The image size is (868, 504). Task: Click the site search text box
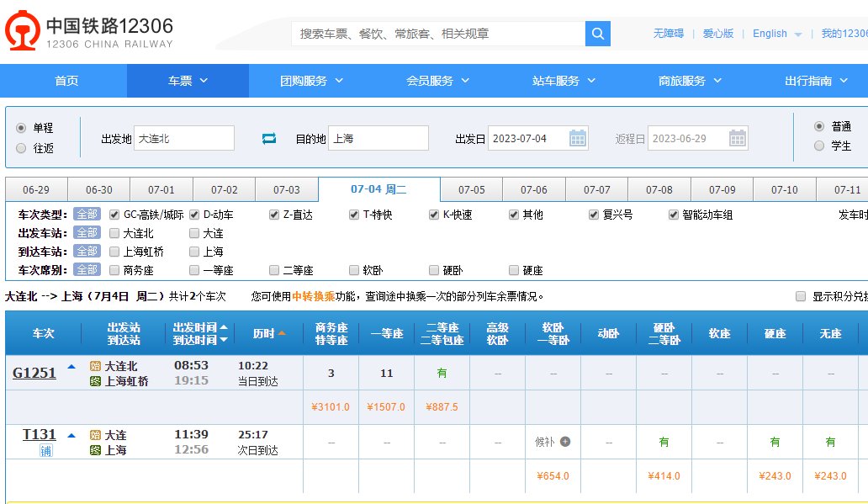coord(438,34)
